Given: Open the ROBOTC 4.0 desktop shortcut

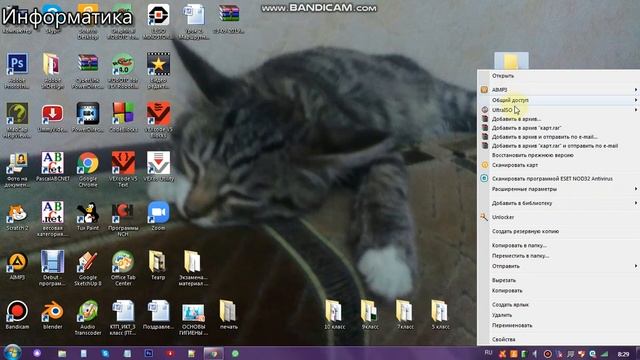Looking at the screenshot, I should click(x=123, y=70).
